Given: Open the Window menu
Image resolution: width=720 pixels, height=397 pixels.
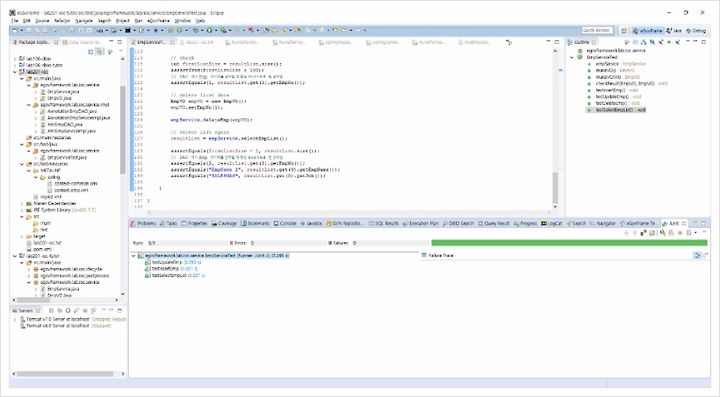Looking at the screenshot, I should coord(182,21).
